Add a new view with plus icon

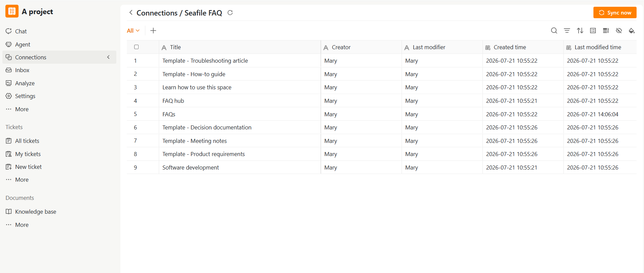pos(153,31)
